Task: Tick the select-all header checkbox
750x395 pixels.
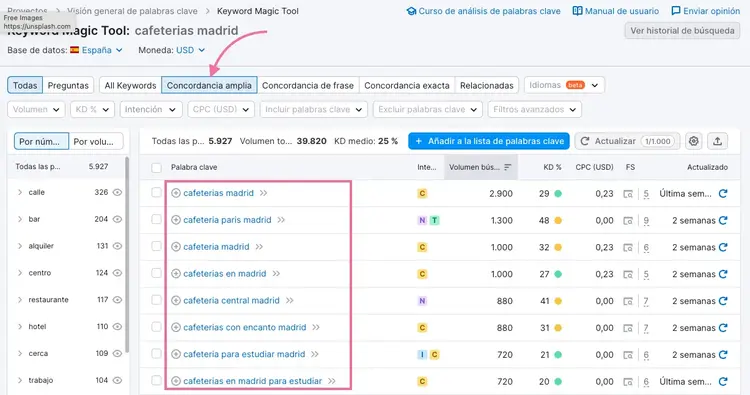Action: coord(156,167)
